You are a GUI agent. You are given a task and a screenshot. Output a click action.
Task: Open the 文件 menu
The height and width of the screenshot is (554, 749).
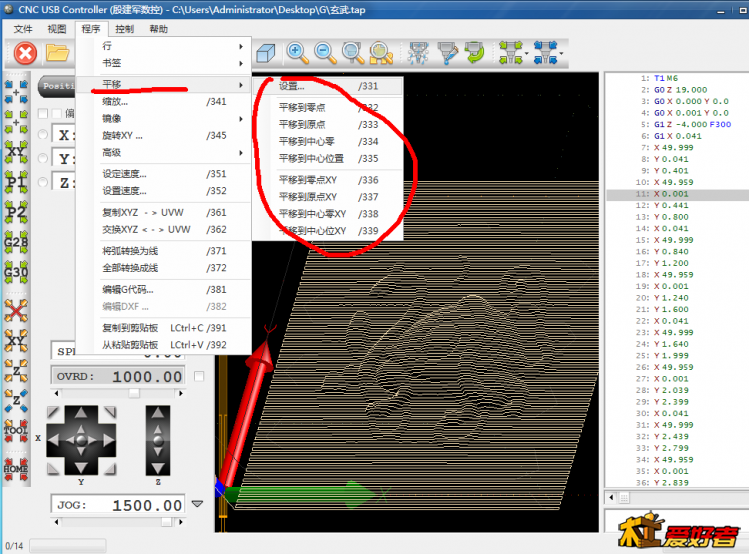coord(23,29)
